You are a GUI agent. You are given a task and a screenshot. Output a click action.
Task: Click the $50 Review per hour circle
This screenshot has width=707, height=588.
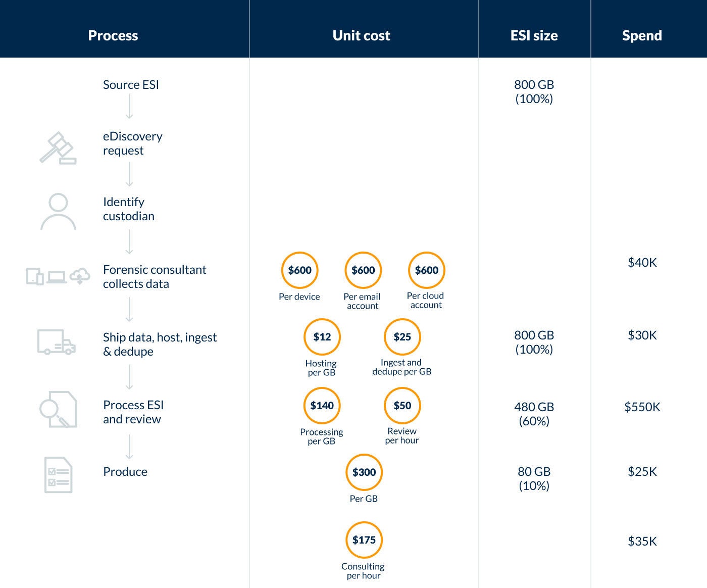(x=402, y=406)
